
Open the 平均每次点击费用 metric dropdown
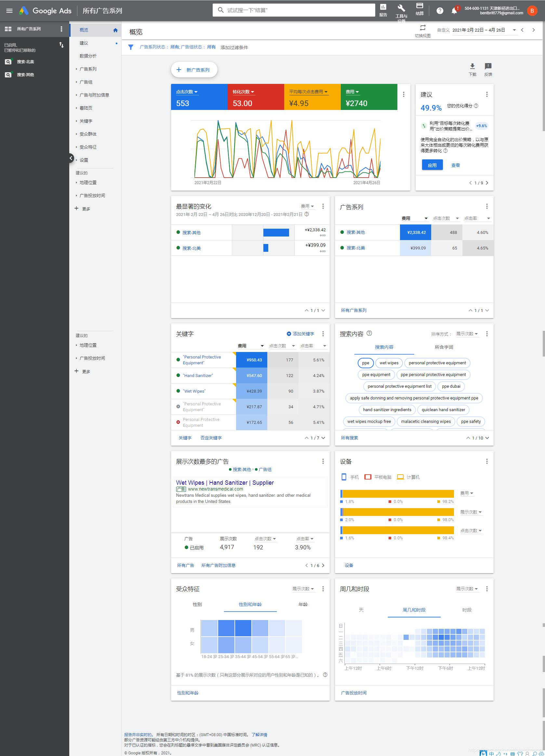pyautogui.click(x=309, y=92)
